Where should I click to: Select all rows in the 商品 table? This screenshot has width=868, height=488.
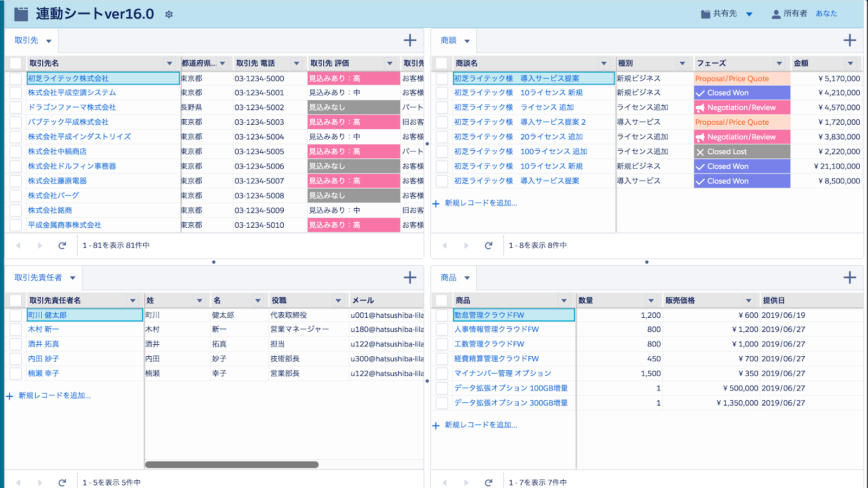(441, 299)
